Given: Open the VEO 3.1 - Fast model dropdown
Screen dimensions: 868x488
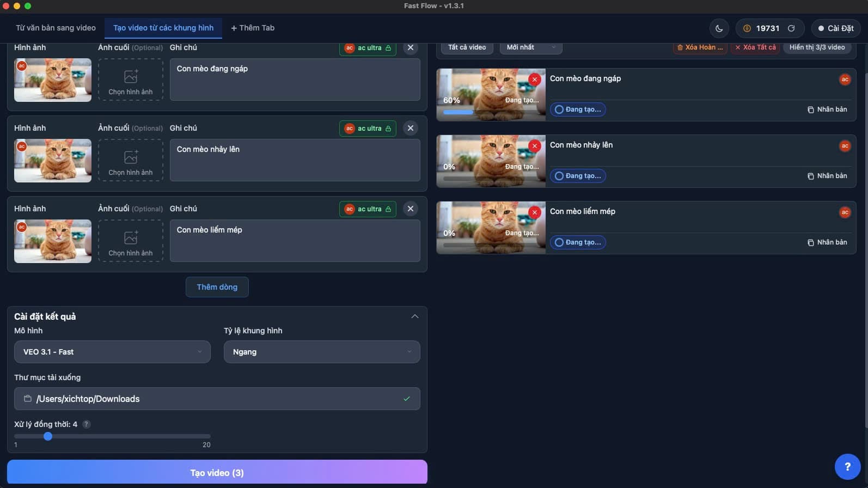Looking at the screenshot, I should tap(112, 352).
